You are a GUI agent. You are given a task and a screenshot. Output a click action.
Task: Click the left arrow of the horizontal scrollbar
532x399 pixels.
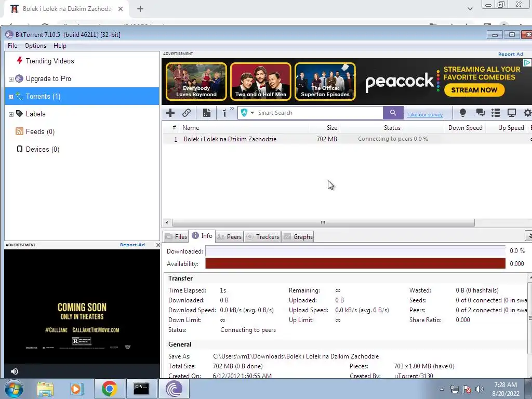click(x=167, y=222)
